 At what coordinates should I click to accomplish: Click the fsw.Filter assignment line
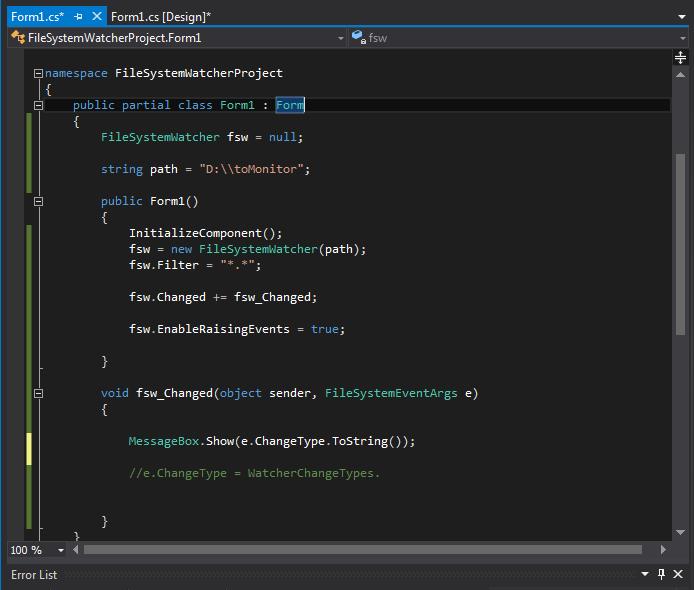pos(195,265)
